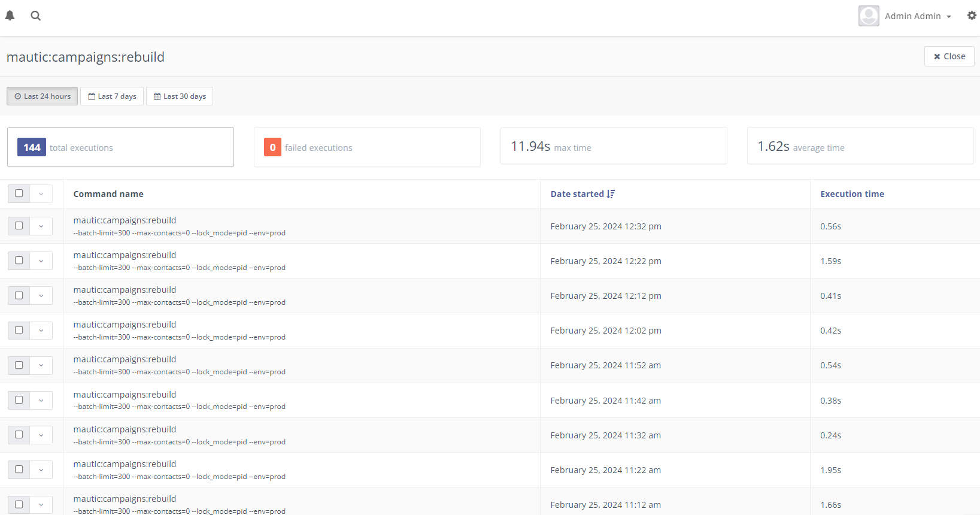Image resolution: width=980 pixels, height=515 pixels.
Task: Open row actions dropdown for 11:22 am
Action: pos(41,469)
